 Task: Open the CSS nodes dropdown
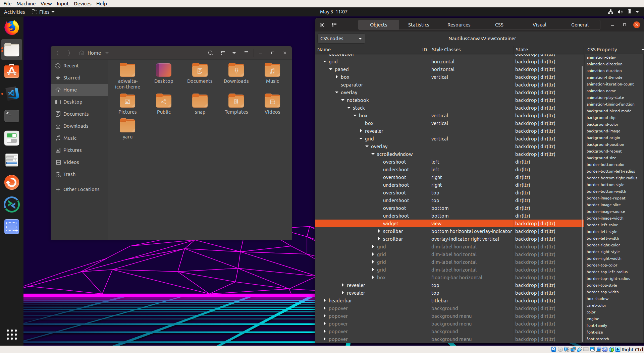341,39
